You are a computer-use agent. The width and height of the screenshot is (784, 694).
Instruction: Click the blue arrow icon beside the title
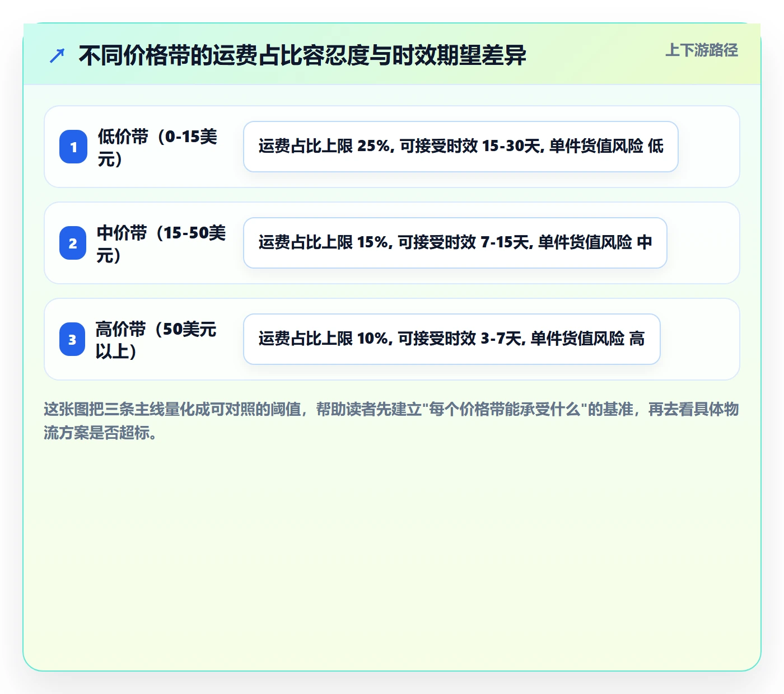[x=57, y=55]
